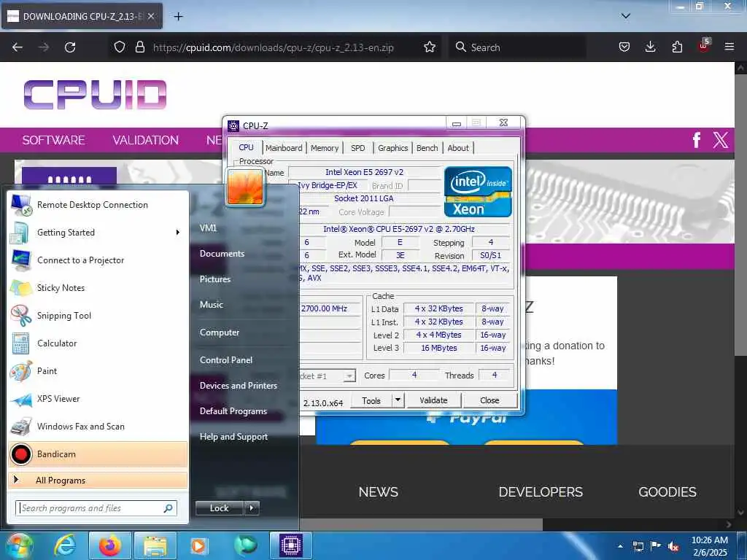
Task: Launch Calculator from Start menu
Action: click(x=98, y=343)
